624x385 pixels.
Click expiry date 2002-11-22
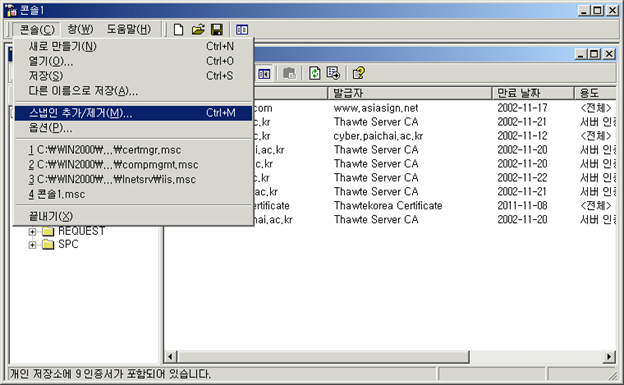[x=522, y=178]
